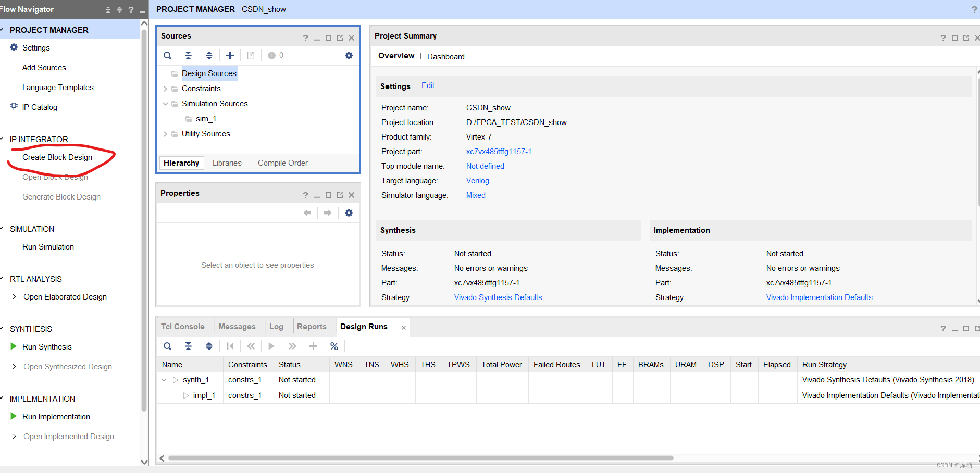
Task: Click the messages count circle in Sources
Action: click(271, 56)
